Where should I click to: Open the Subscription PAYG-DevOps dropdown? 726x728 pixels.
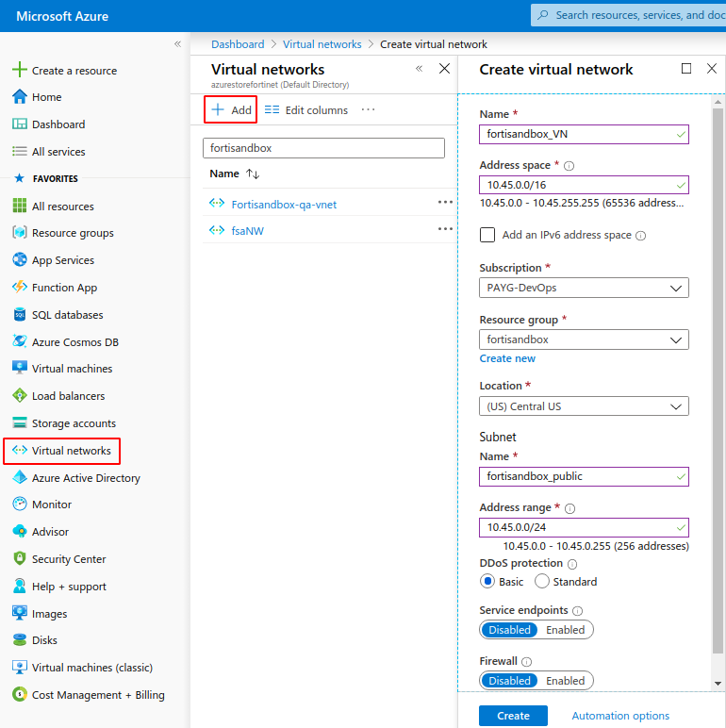pos(584,288)
